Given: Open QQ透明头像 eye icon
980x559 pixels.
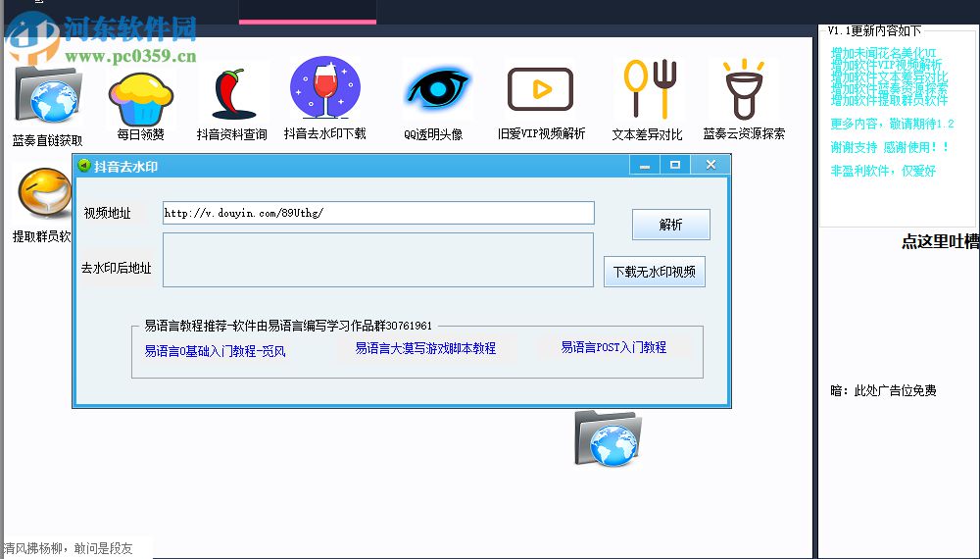Looking at the screenshot, I should [x=438, y=88].
